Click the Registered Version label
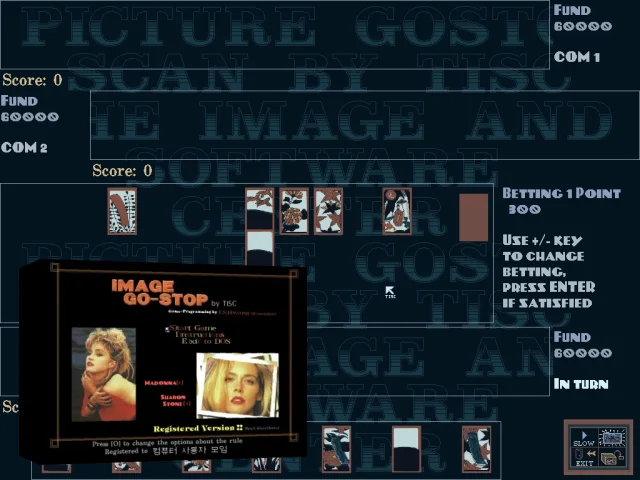Screen dimensions: 640x480 198,428
